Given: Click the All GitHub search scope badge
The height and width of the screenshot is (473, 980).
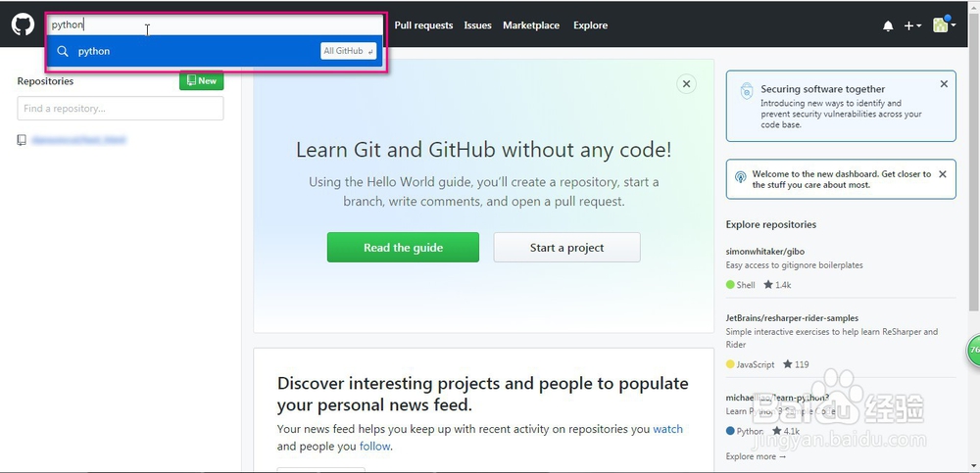Looking at the screenshot, I should (348, 51).
